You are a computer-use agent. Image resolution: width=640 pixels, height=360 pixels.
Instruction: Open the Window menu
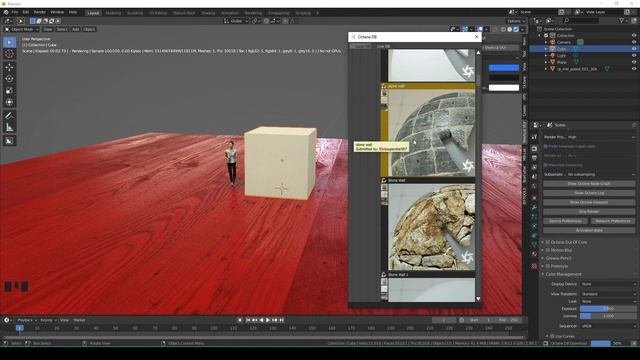pos(57,12)
